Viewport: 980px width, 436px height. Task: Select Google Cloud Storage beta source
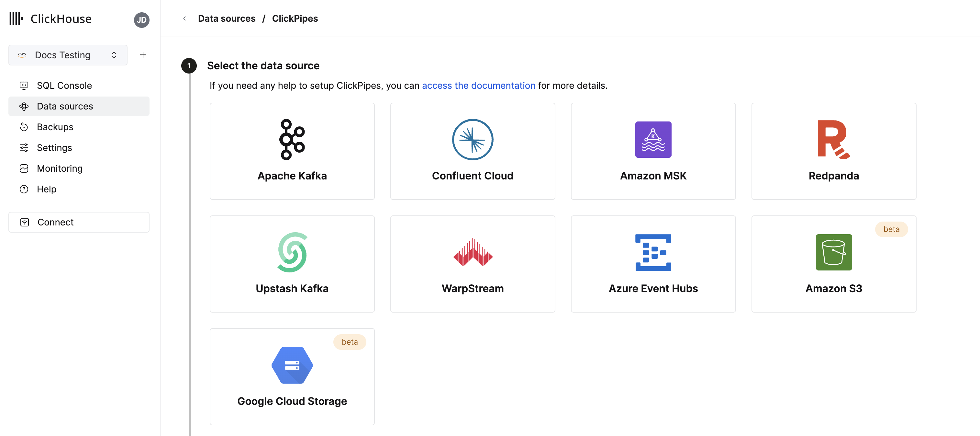click(292, 376)
